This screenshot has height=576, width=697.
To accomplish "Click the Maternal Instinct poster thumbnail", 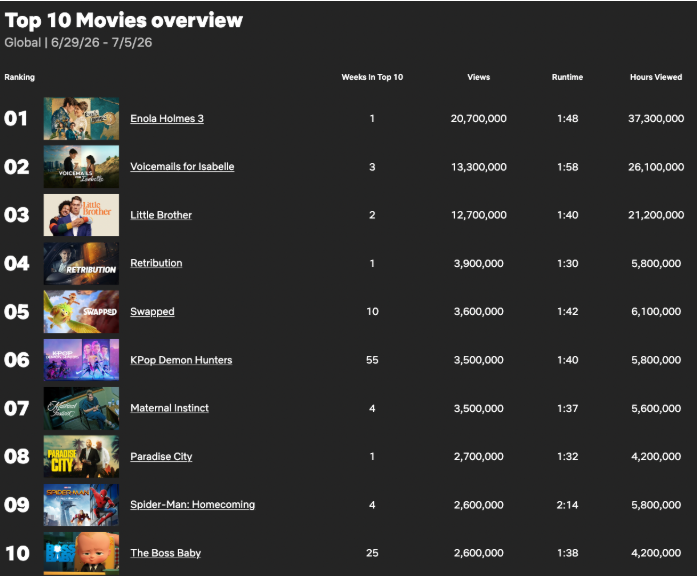I will coord(81,408).
